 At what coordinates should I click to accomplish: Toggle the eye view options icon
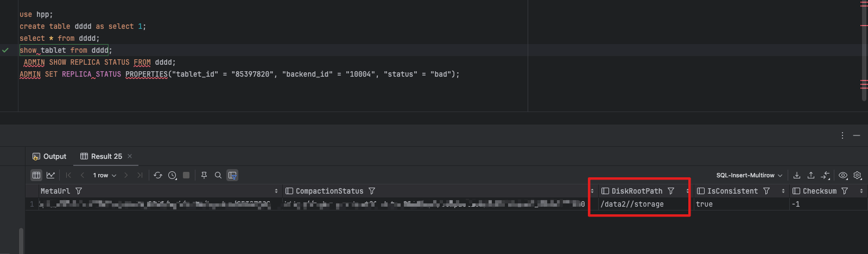tap(843, 175)
